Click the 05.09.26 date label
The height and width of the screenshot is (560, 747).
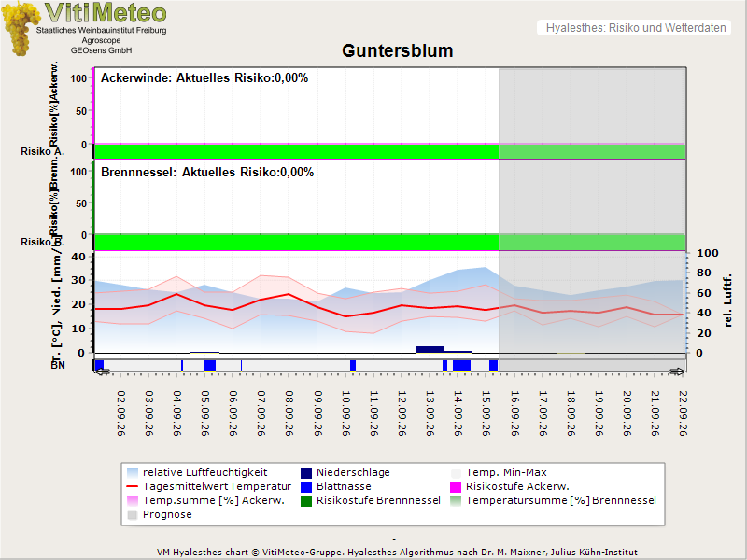click(x=205, y=413)
